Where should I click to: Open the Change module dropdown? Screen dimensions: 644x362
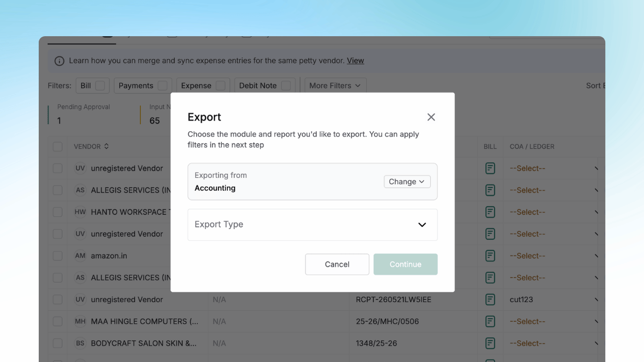point(407,182)
